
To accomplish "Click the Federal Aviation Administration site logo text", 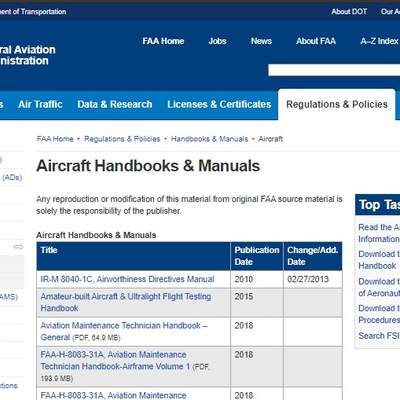I will point(28,55).
